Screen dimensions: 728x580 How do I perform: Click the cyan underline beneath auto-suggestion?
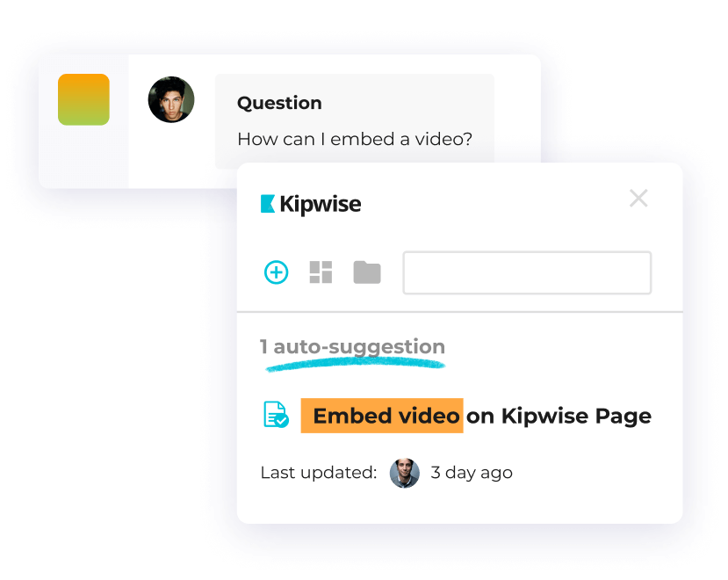(x=353, y=364)
